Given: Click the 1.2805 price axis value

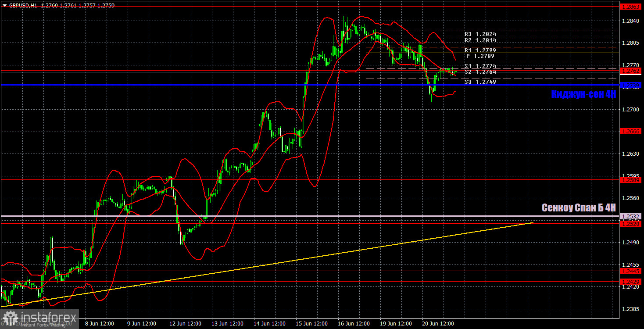Looking at the screenshot, I should pyautogui.click(x=630, y=43).
